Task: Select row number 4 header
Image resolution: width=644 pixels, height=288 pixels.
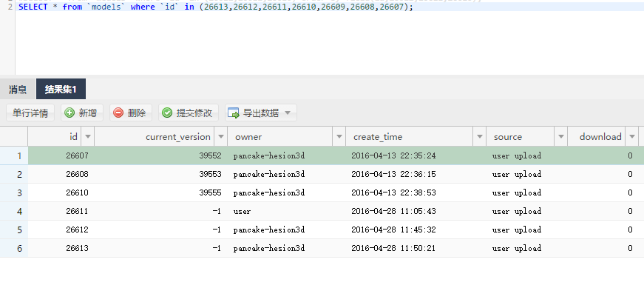Action: (14, 211)
